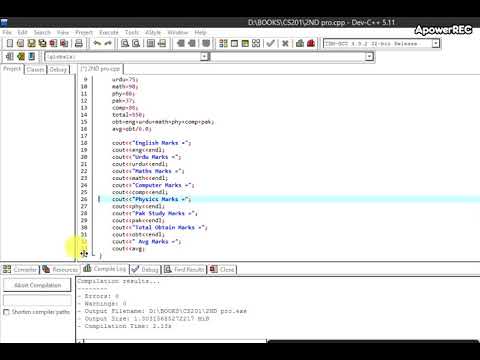The width and height of the screenshot is (480, 360).
Task: Click the line 30 Total Obtain Marks code
Action: coord(160,228)
